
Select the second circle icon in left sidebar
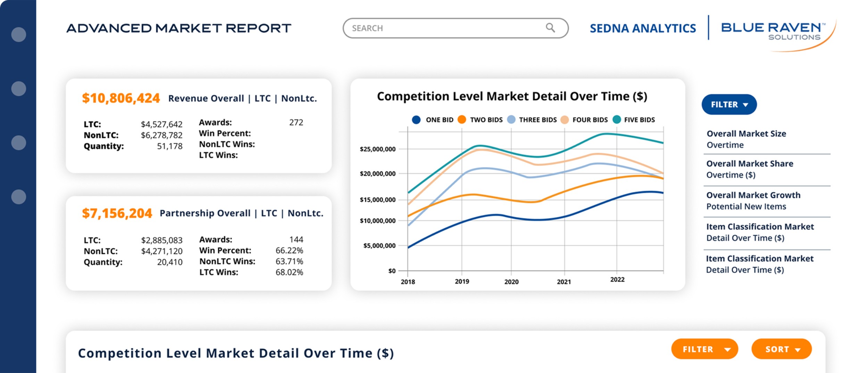click(x=18, y=88)
